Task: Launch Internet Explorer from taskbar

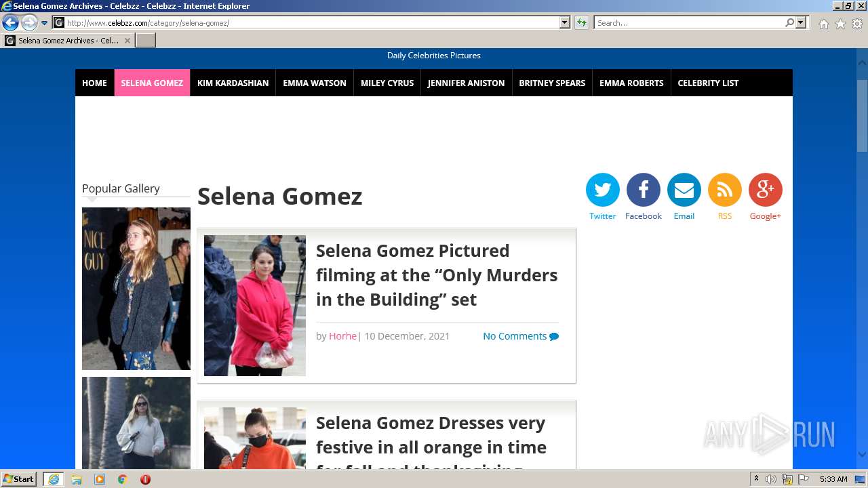Action: tap(53, 479)
